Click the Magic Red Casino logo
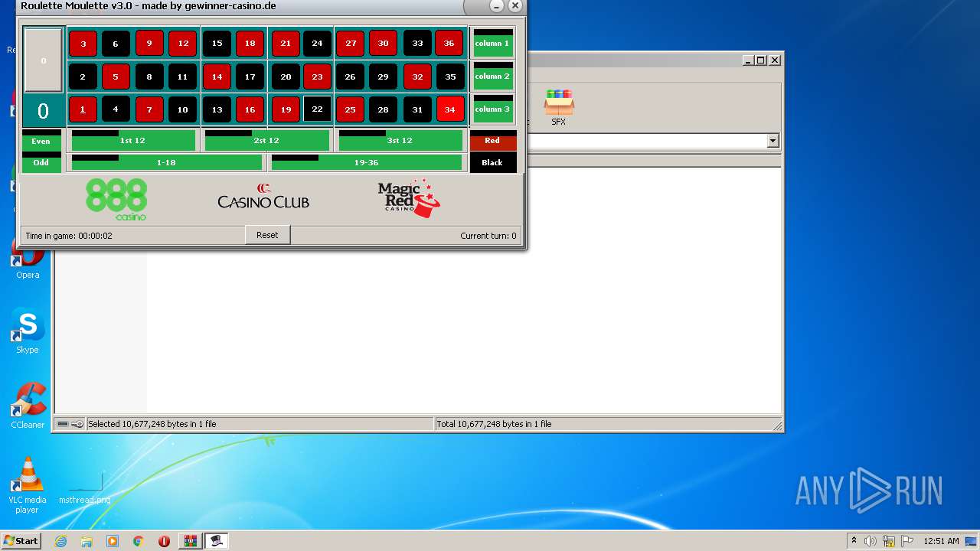 click(x=409, y=199)
